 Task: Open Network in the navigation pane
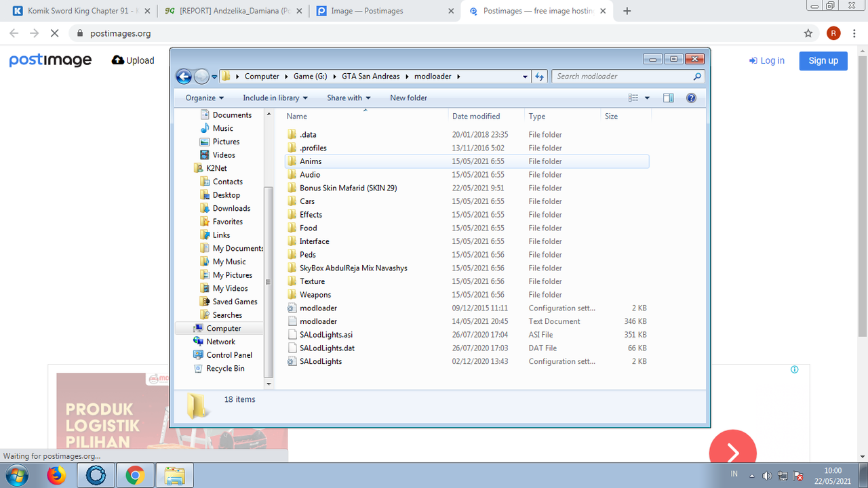220,342
